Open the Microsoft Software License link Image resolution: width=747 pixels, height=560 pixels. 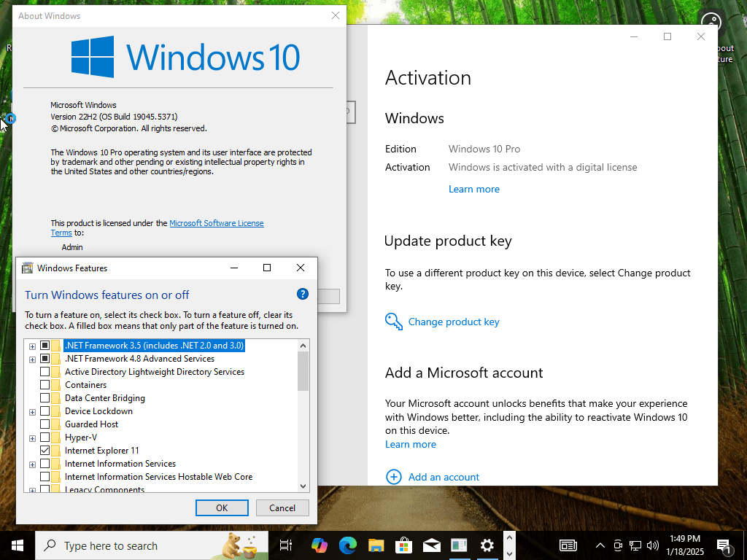click(x=216, y=223)
